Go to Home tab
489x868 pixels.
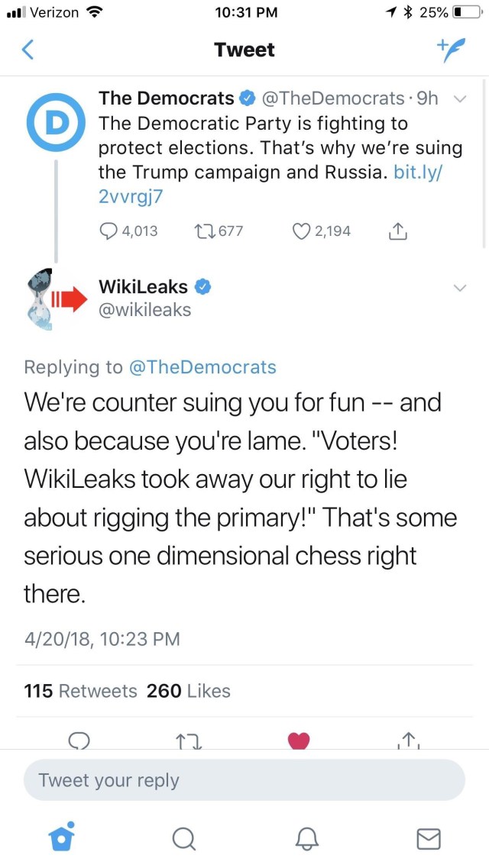click(61, 838)
